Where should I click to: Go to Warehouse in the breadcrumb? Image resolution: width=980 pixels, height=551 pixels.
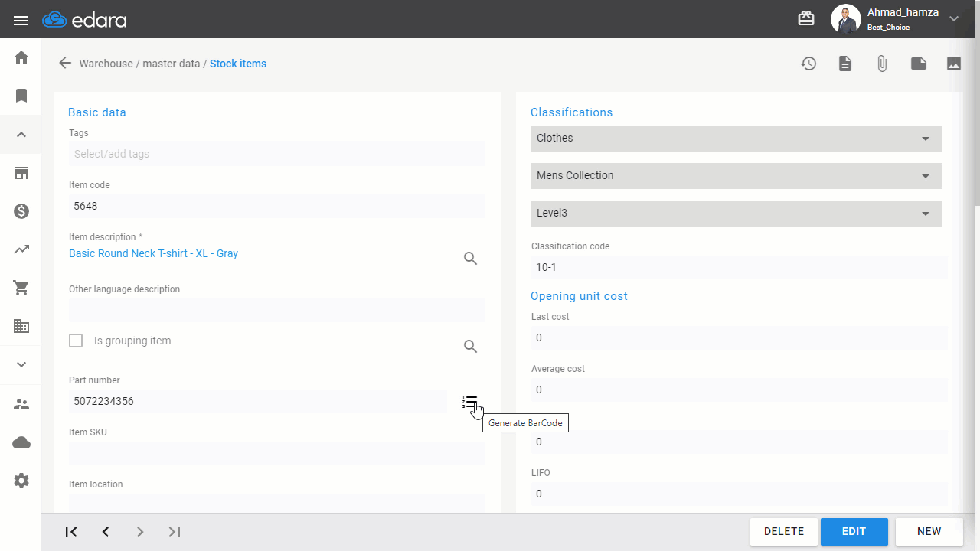(x=106, y=64)
